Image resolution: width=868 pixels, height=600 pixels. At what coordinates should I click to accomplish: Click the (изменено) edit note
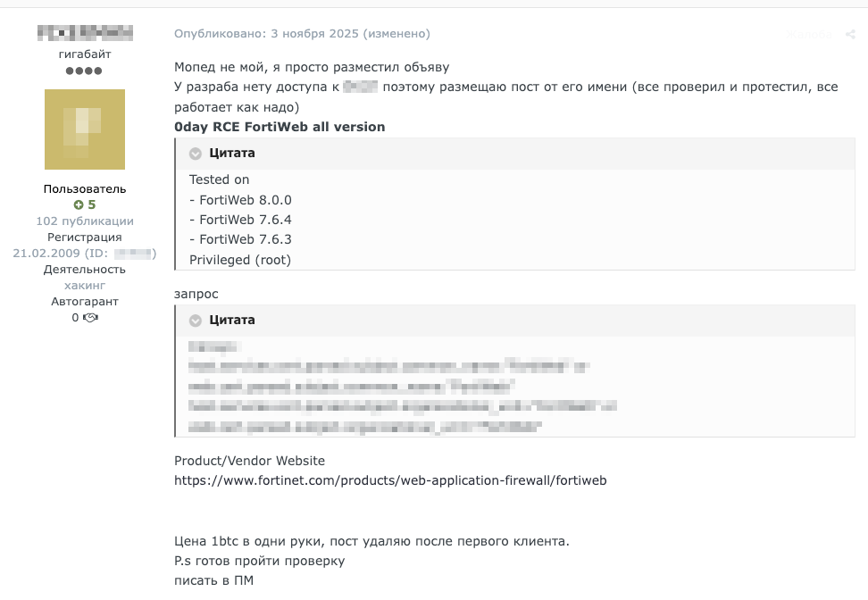(396, 34)
